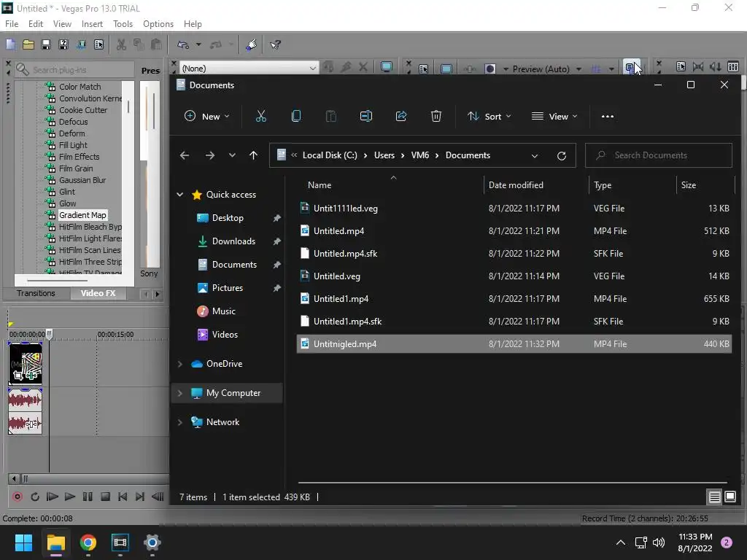The width and height of the screenshot is (747, 560).
Task: Open the File menu in Vegas Pro
Action: 12,24
